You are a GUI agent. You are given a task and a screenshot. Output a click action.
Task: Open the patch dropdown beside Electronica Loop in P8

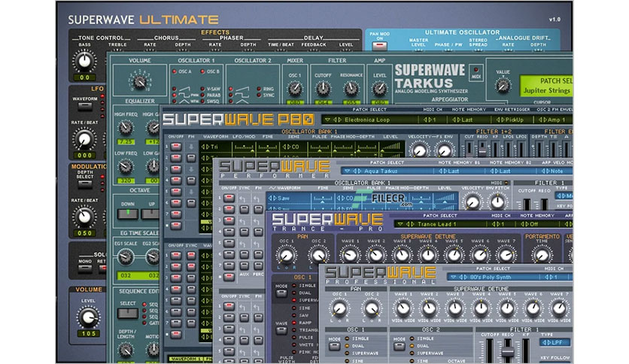(x=328, y=120)
